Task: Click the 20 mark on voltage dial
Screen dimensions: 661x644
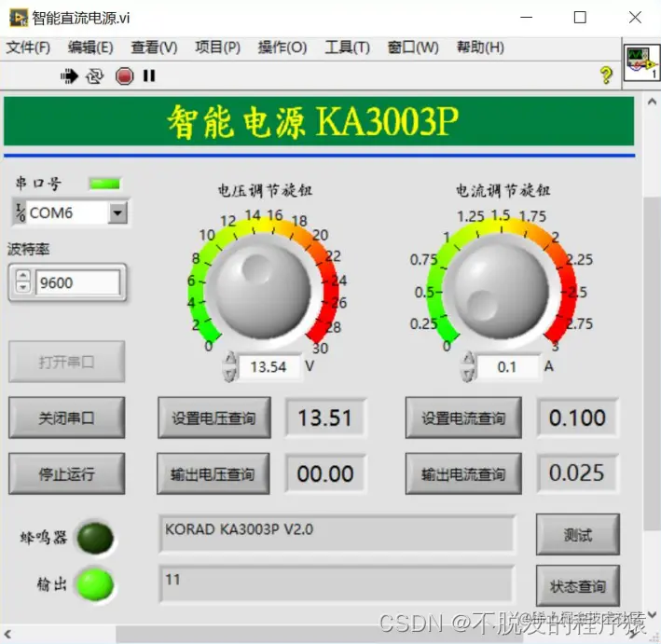Action: (x=320, y=235)
